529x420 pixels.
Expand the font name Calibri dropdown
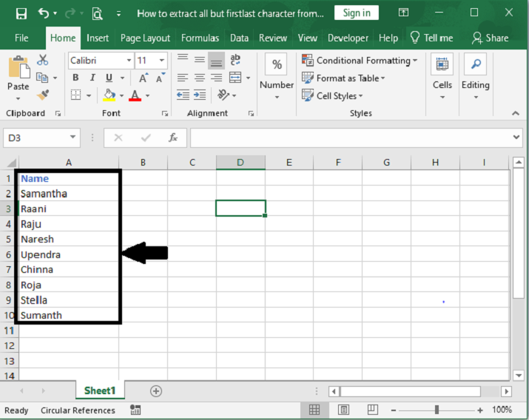pyautogui.click(x=128, y=61)
